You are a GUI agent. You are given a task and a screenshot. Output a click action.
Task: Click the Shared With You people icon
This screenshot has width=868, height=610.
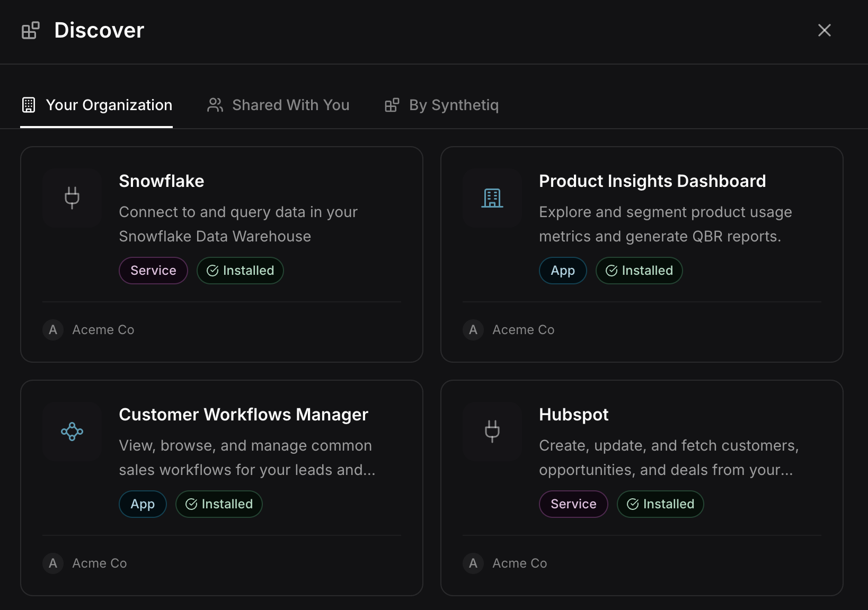215,105
